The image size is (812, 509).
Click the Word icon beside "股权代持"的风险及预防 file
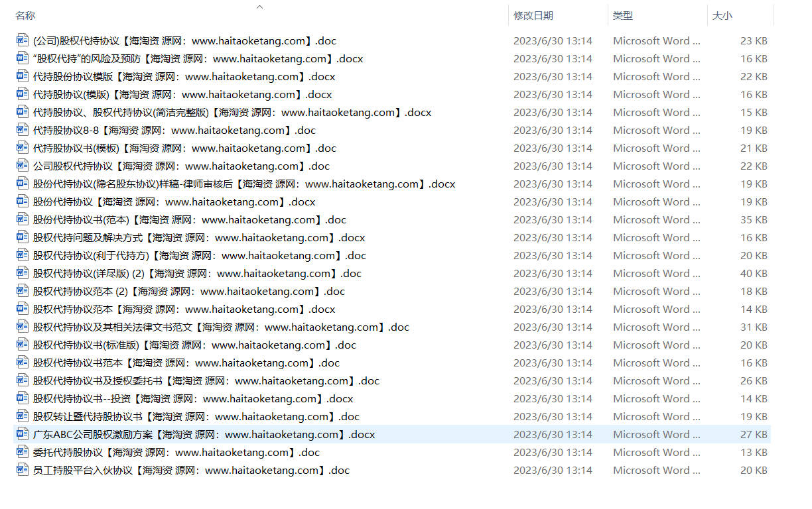22,58
